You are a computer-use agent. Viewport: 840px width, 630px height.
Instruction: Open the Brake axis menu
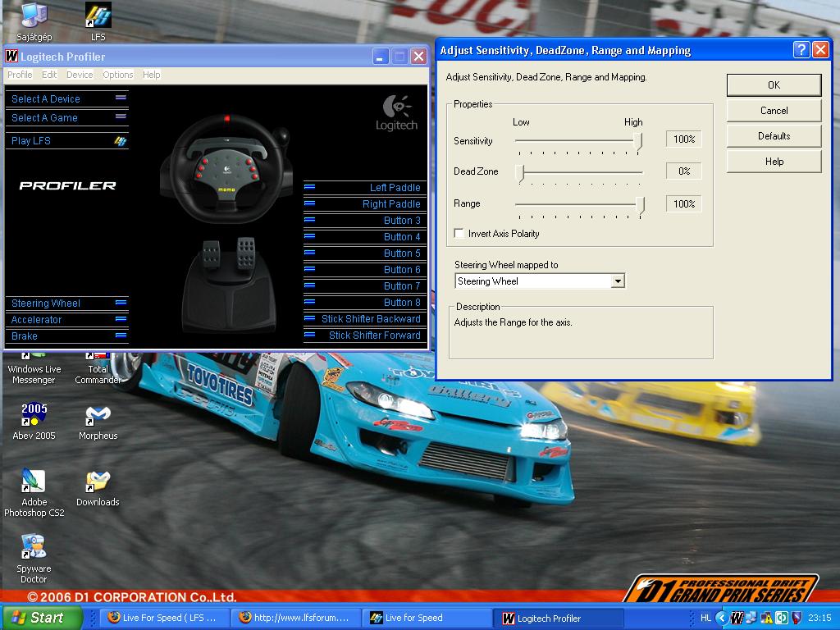coord(67,336)
